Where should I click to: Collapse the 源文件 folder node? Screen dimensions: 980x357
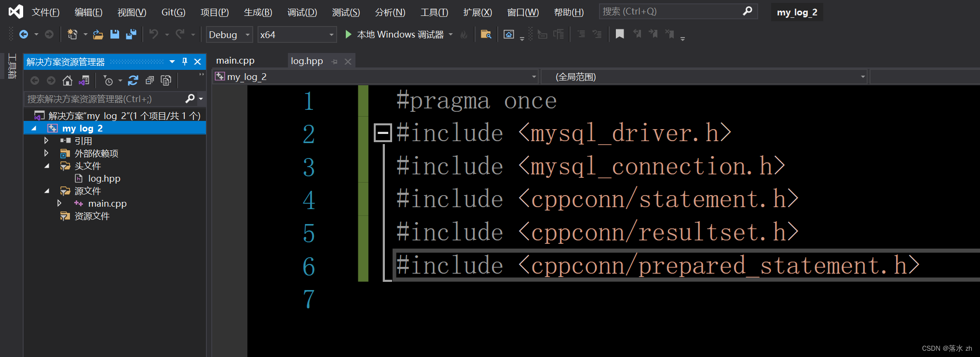47,191
